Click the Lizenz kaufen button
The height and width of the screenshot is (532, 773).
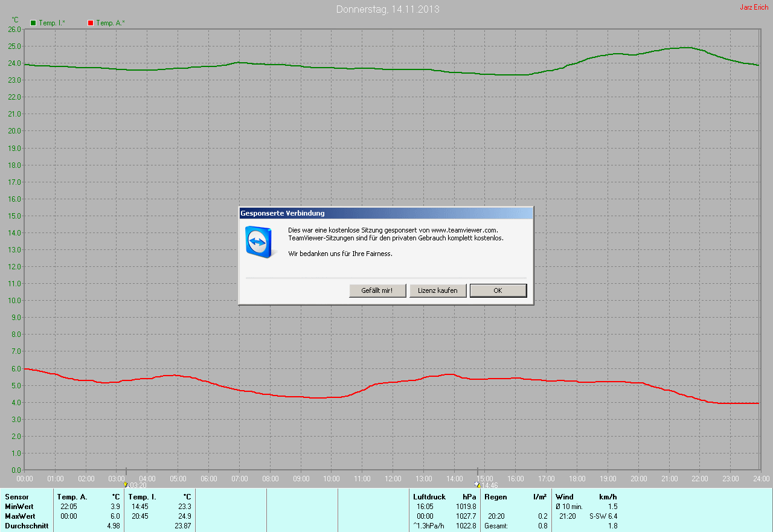click(x=438, y=290)
